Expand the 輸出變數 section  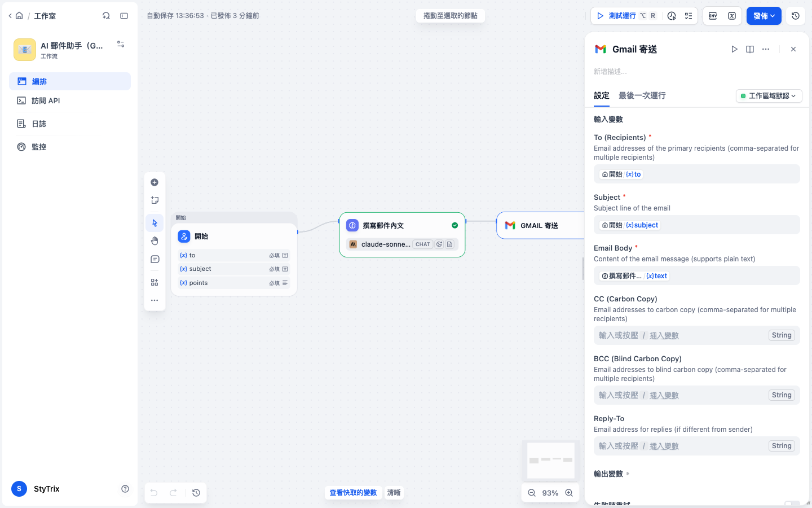[x=612, y=474]
